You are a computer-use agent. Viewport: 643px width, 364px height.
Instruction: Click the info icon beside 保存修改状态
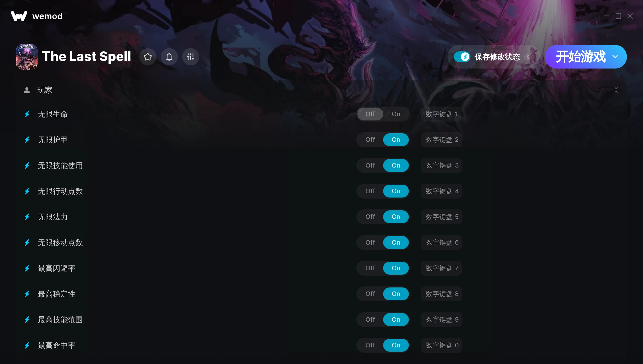pos(528,57)
